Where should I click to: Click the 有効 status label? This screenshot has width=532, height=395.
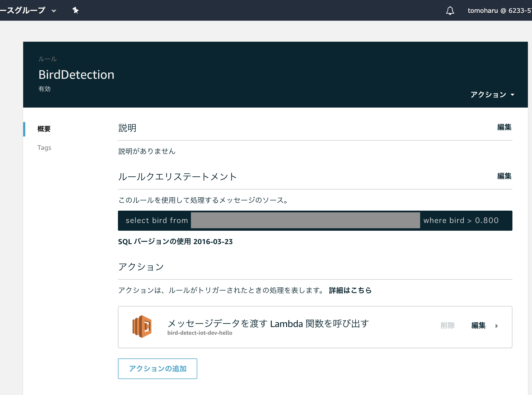click(x=44, y=89)
